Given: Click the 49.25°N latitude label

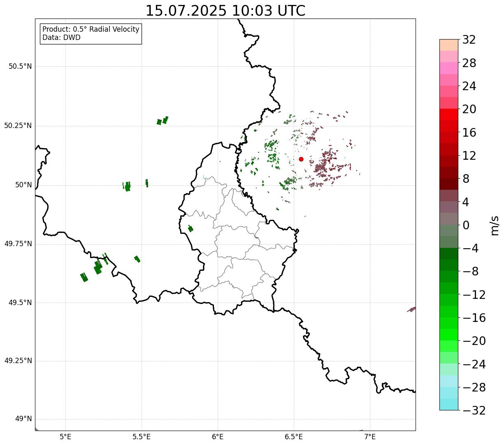Looking at the screenshot, I should pyautogui.click(x=18, y=361).
